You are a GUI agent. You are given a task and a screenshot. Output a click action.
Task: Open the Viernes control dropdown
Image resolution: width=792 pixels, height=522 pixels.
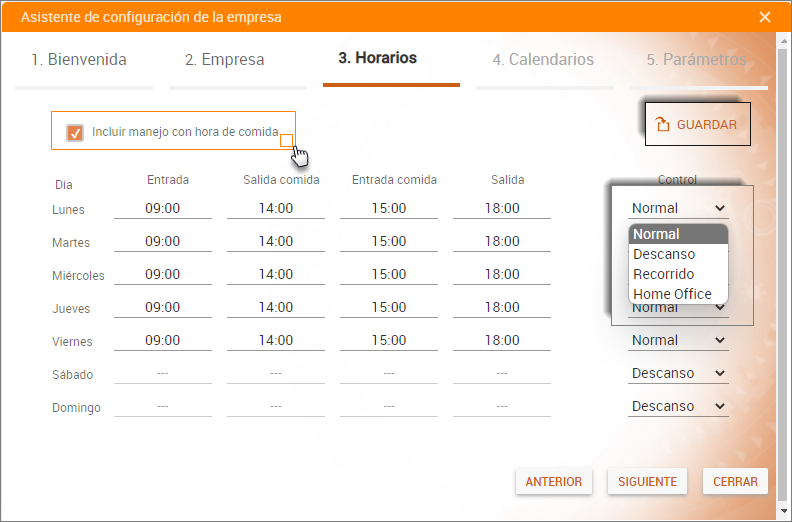pos(678,340)
